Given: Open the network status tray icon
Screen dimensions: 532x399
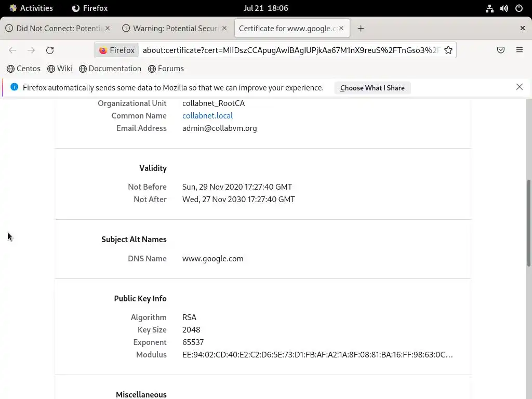Looking at the screenshot, I should (489, 8).
